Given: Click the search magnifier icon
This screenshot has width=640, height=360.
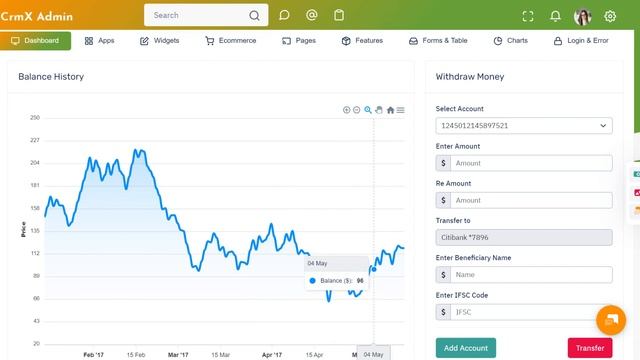Looking at the screenshot, I should pos(254,16).
